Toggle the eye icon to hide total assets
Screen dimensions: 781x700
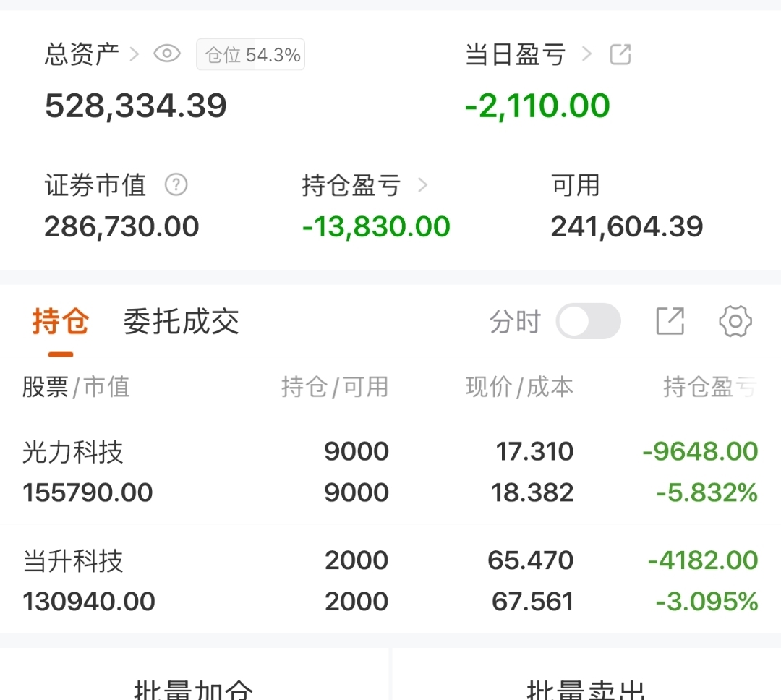click(x=167, y=54)
